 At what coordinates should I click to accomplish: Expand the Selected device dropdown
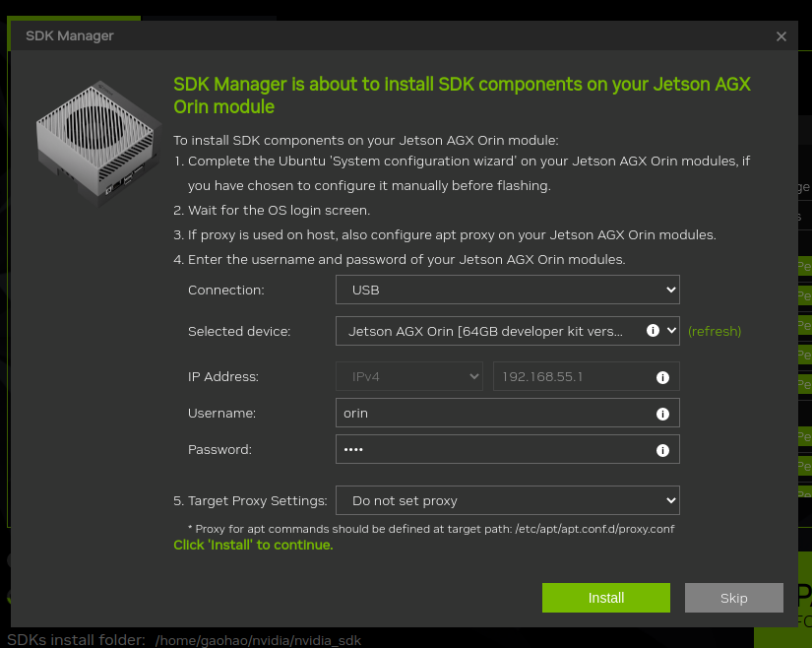(x=671, y=331)
